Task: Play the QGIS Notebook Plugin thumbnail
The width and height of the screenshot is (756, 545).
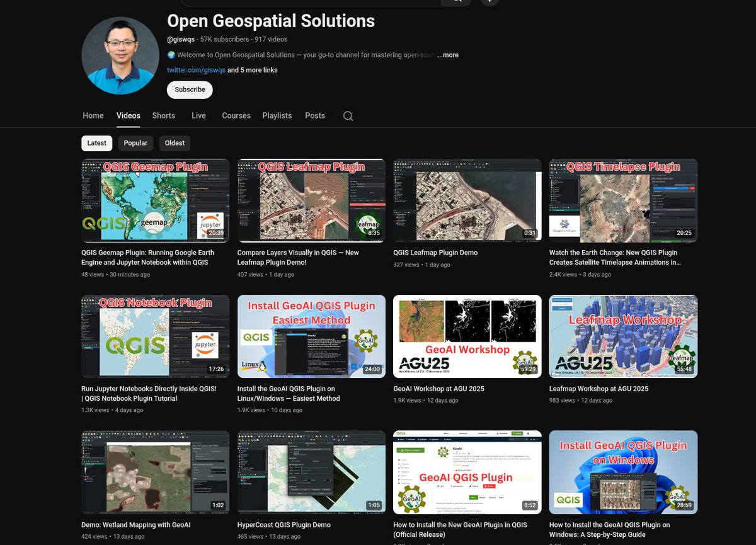Action: (156, 336)
